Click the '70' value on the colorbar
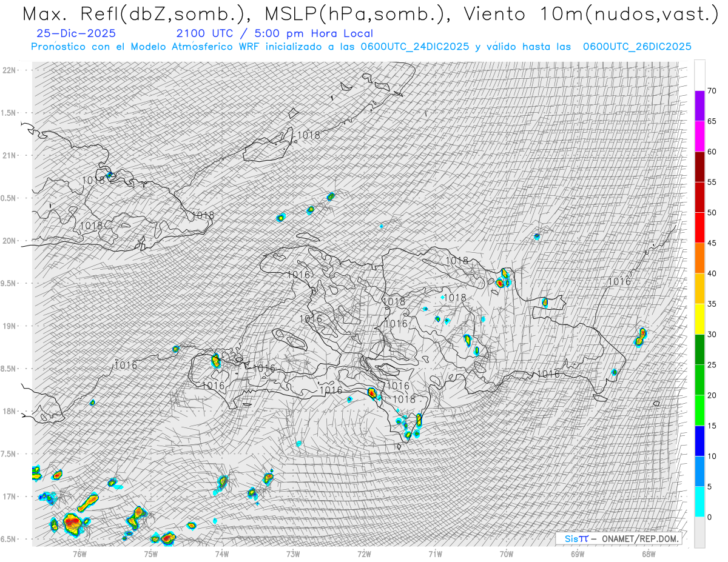Image resolution: width=728 pixels, height=562 pixels. tap(712, 92)
